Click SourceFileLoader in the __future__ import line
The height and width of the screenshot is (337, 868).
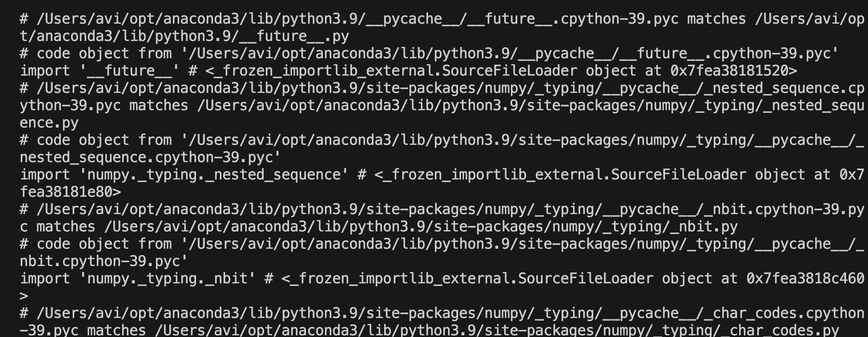tap(510, 71)
